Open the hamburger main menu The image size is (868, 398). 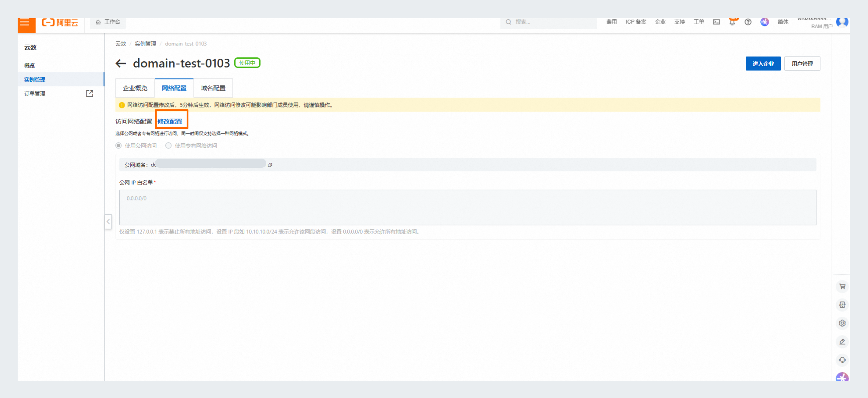[26, 25]
